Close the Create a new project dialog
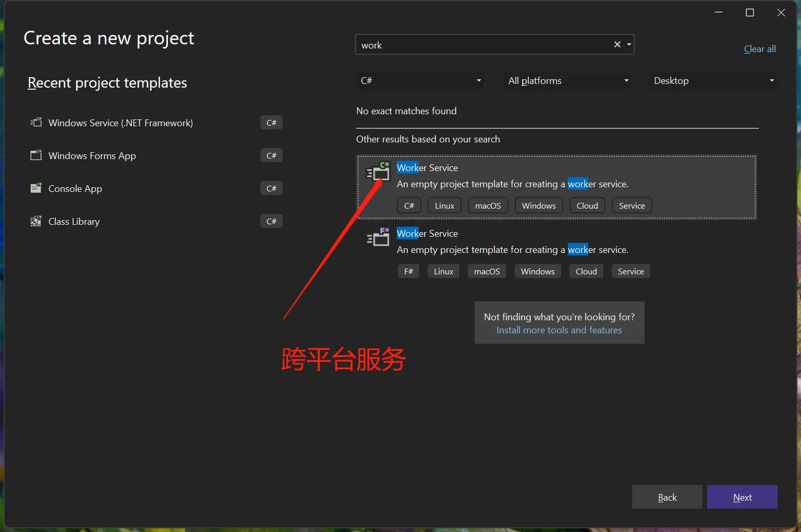Screen dimensions: 801x532 pos(781,13)
